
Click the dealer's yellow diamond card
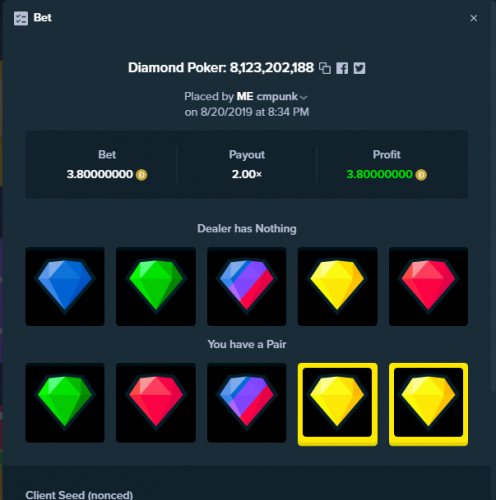pos(337,286)
